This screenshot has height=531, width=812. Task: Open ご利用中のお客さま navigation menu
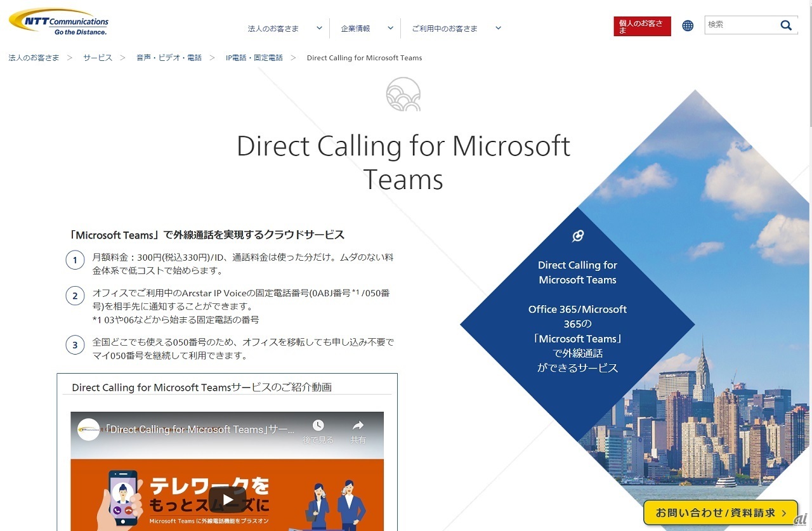(444, 29)
